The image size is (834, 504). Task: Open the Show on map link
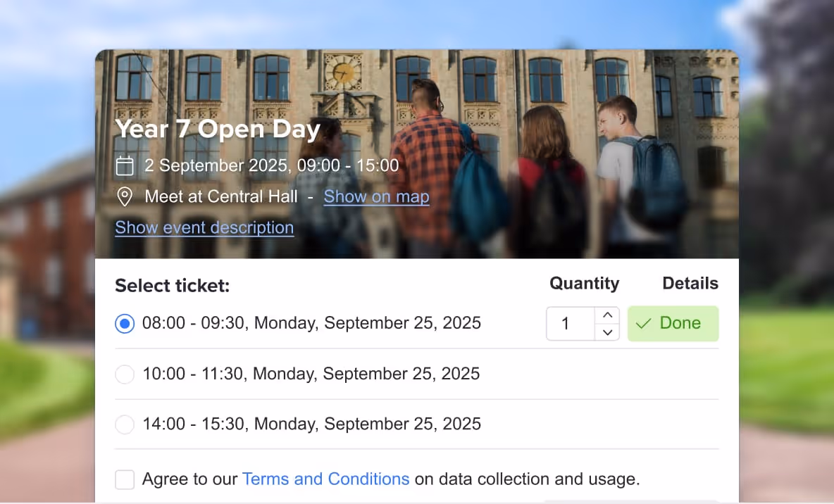(377, 196)
